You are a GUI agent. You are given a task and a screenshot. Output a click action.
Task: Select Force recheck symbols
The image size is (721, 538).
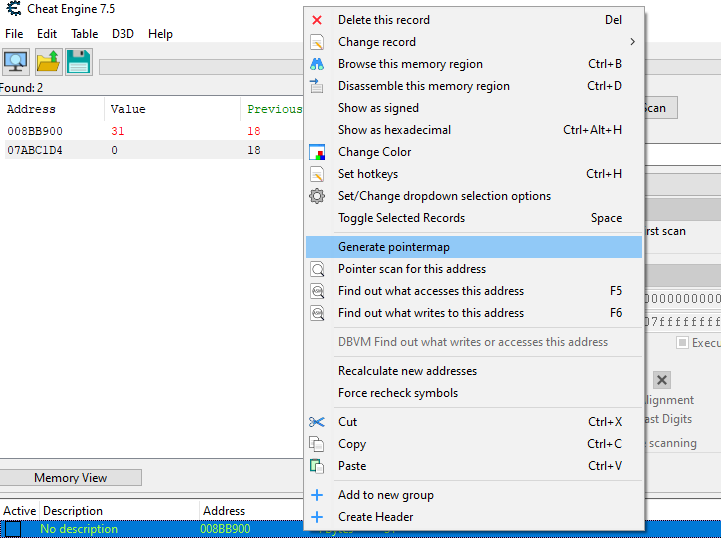[474, 393]
